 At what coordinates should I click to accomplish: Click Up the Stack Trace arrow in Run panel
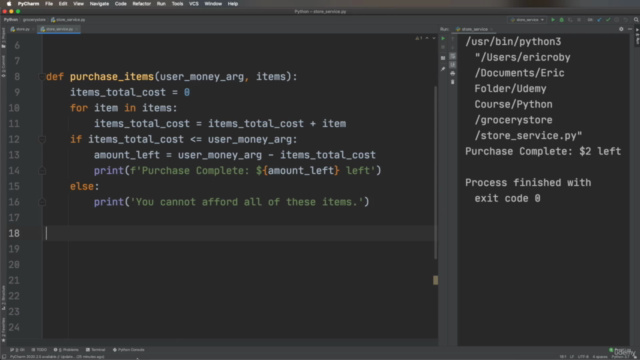tap(452, 38)
